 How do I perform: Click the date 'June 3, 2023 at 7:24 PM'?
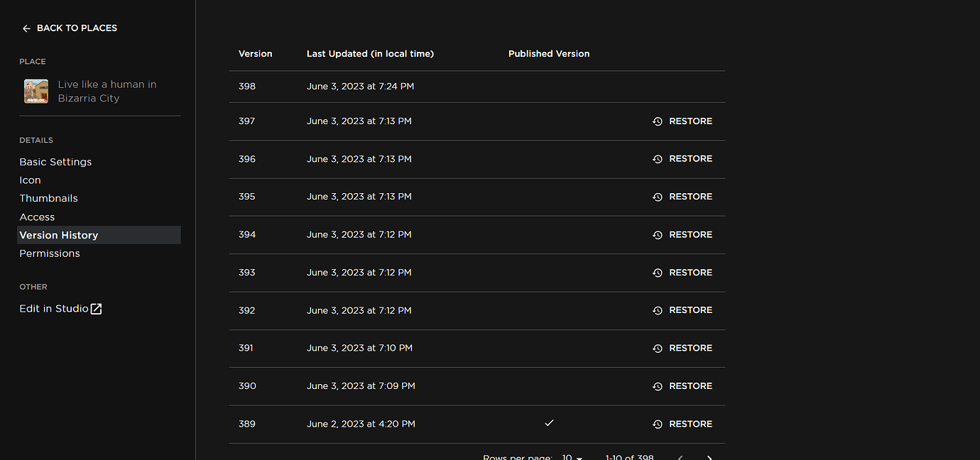pos(360,87)
